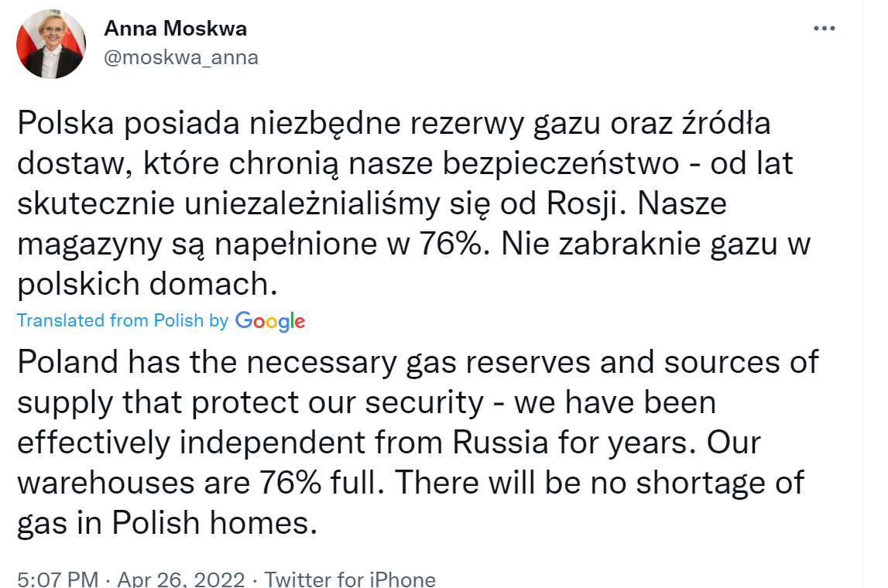Click the English translated tweet text
Viewport: 888px width, 588px height.
tap(417, 443)
